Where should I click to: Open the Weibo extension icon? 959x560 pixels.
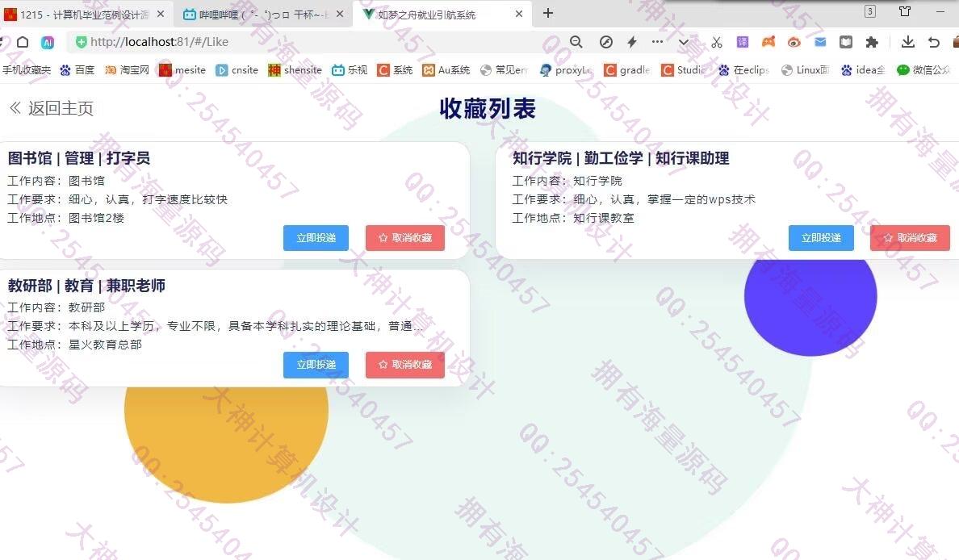(794, 42)
